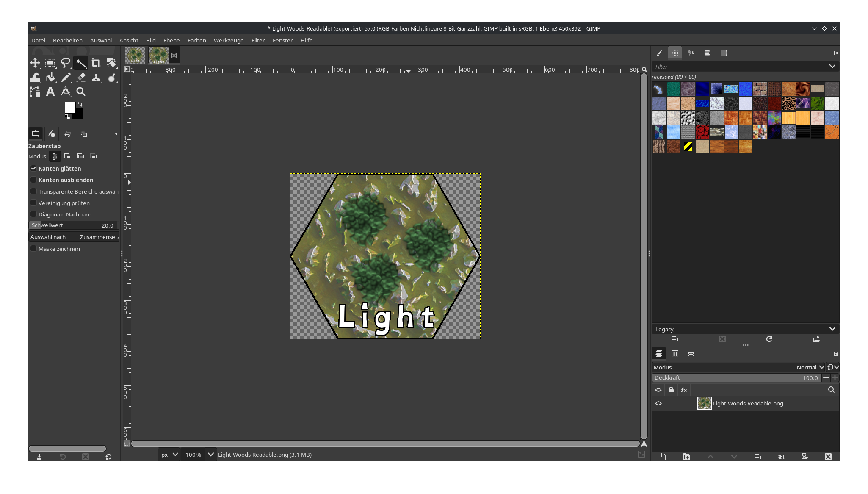868x494 pixels.
Task: Enable the Diagonale Nachbarn checkbox
Action: 33,214
